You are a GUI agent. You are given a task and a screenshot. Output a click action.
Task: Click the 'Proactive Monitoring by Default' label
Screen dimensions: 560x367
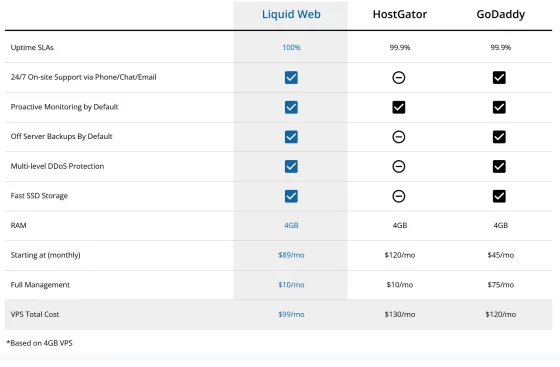tap(64, 107)
